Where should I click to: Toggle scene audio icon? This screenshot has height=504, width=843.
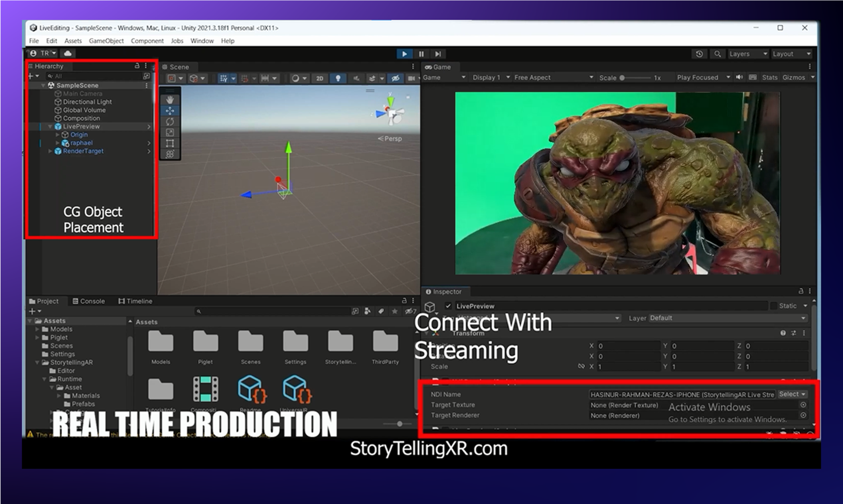[x=356, y=79]
